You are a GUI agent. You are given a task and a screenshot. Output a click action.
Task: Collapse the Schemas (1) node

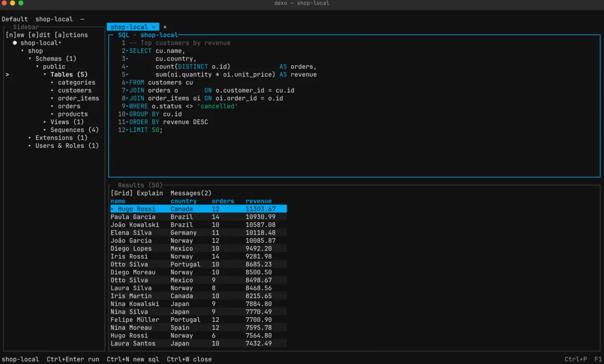(x=30, y=59)
